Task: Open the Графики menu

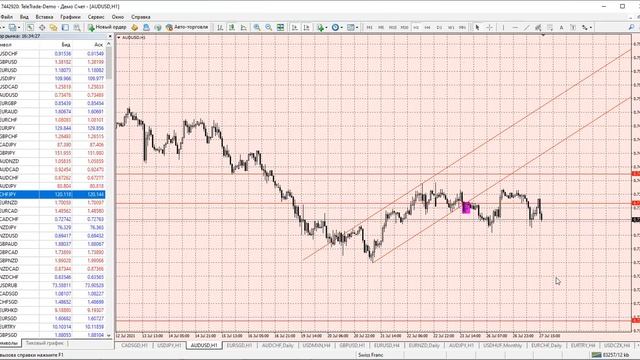Action: [70, 17]
